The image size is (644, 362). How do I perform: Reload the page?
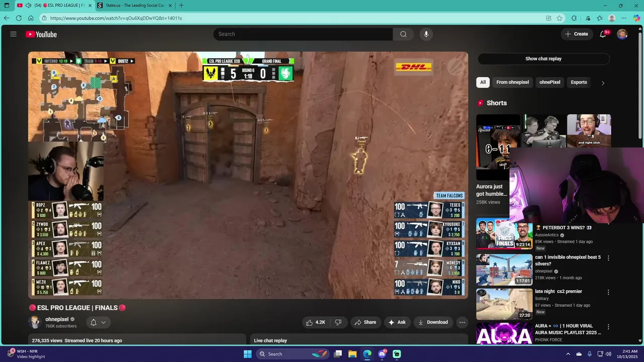point(19,18)
